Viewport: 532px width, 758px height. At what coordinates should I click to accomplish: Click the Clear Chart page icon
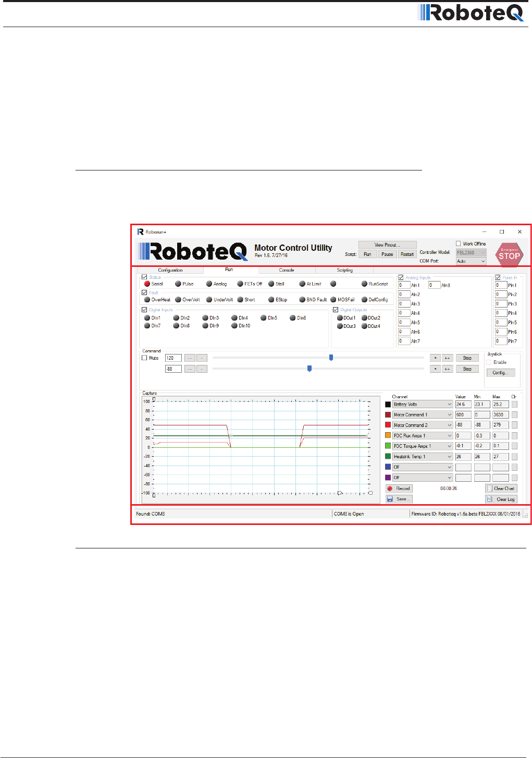pos(489,488)
